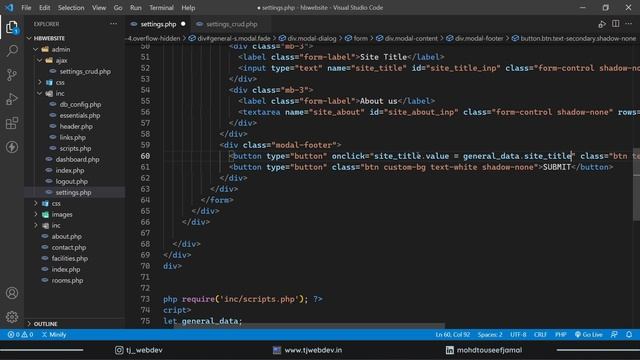The height and width of the screenshot is (360, 640).
Task: Switch to the settings.php editor tab
Action: pos(158,24)
